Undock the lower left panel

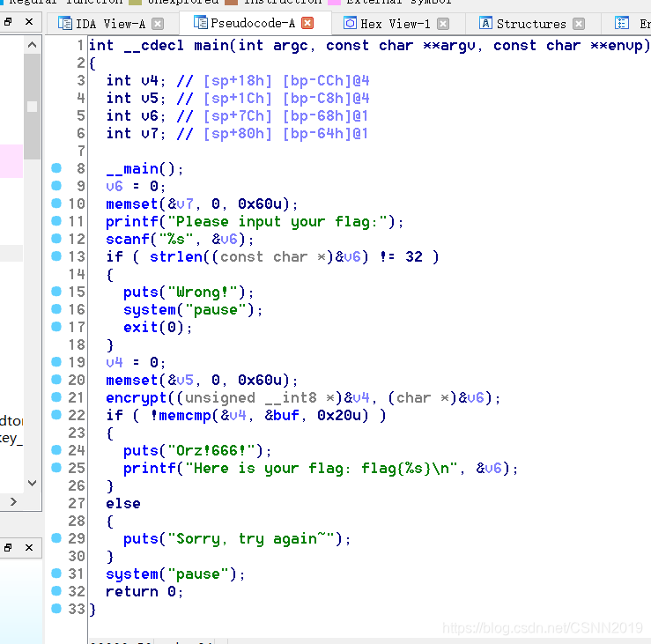pyautogui.click(x=8, y=548)
